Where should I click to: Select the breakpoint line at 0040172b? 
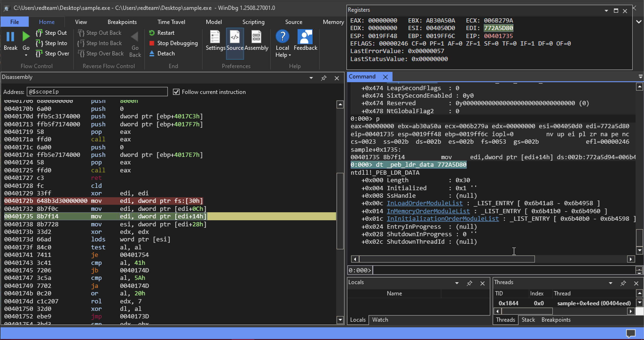click(104, 201)
